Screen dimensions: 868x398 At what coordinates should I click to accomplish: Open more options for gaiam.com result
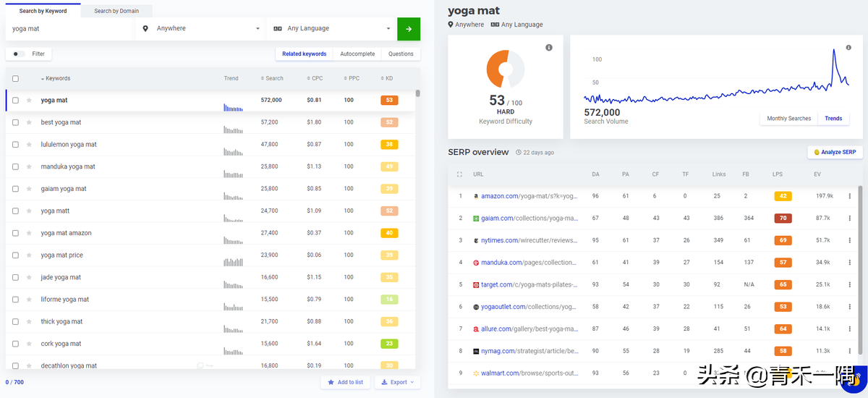[x=849, y=218]
